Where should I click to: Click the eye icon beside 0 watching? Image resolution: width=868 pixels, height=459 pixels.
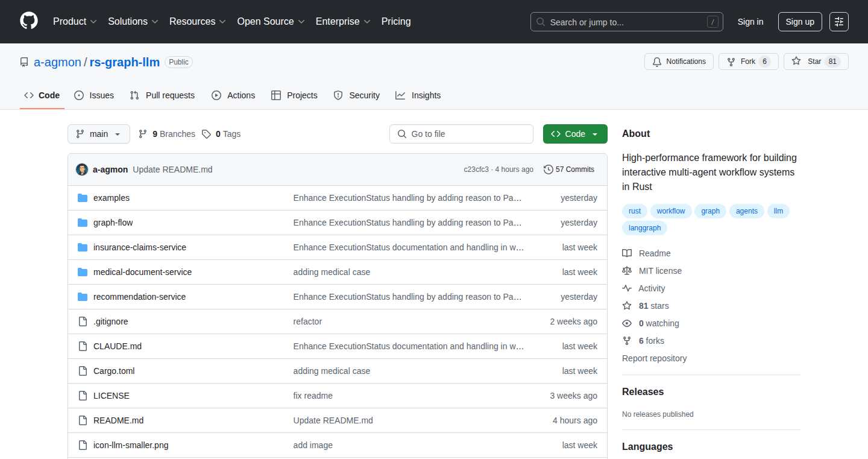tap(627, 323)
